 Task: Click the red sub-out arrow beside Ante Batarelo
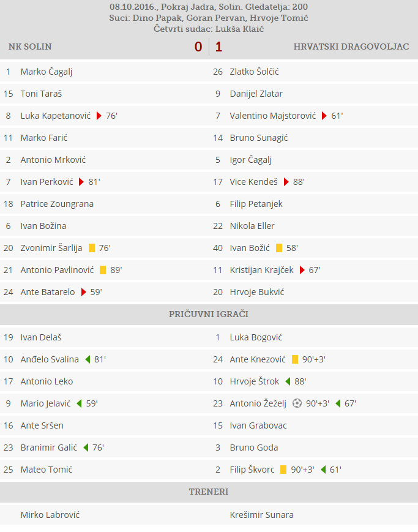pyautogui.click(x=83, y=292)
